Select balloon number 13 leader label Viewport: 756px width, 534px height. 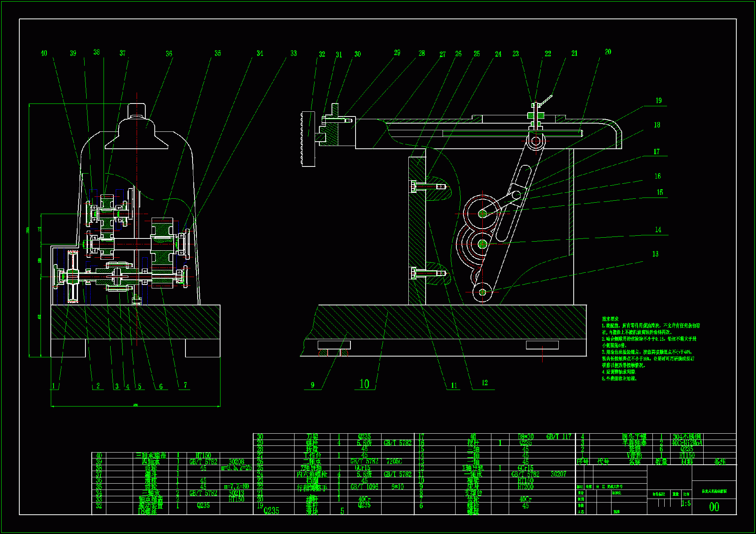pos(655,254)
